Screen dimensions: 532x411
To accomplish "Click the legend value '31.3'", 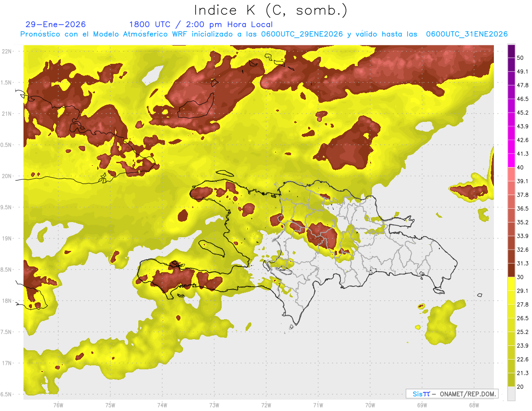I will 523,263.
